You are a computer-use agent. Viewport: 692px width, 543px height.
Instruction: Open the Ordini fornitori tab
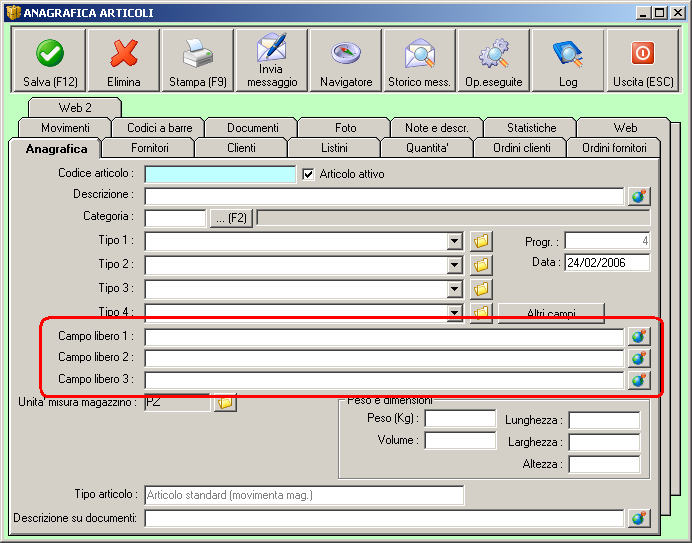tap(614, 148)
